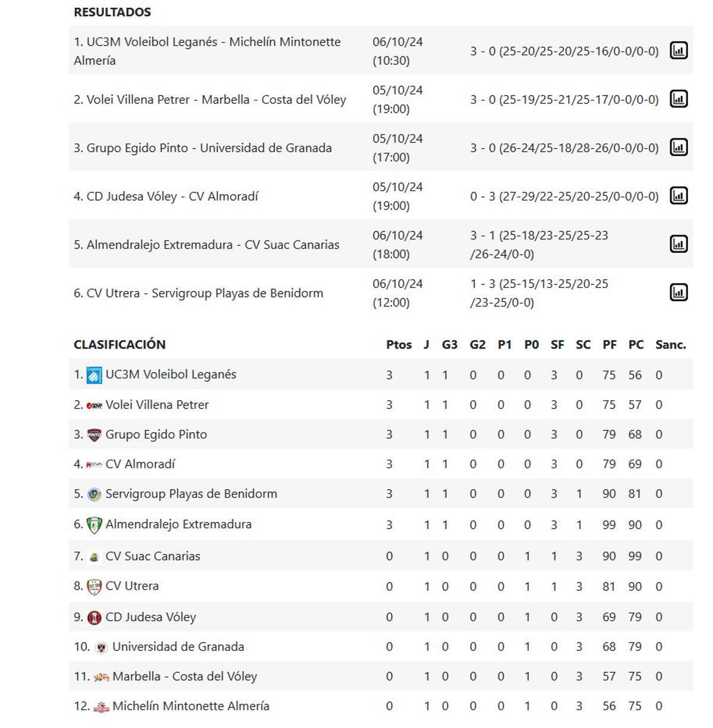The width and height of the screenshot is (713, 728).
Task: Click the Servigroup Playas de Benidorm logo
Action: point(94,494)
